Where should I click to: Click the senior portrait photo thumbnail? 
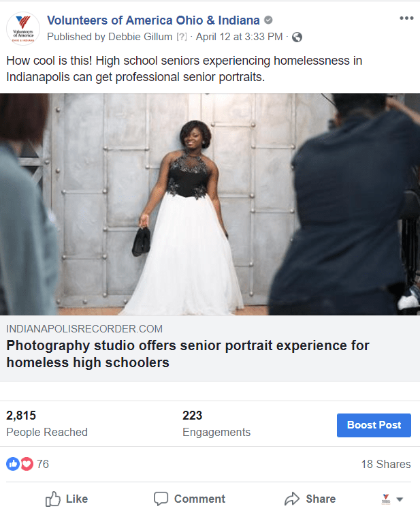pyautogui.click(x=210, y=204)
